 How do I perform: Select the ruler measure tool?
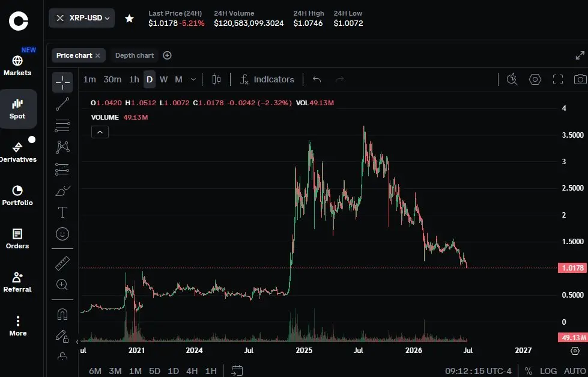[x=62, y=263]
